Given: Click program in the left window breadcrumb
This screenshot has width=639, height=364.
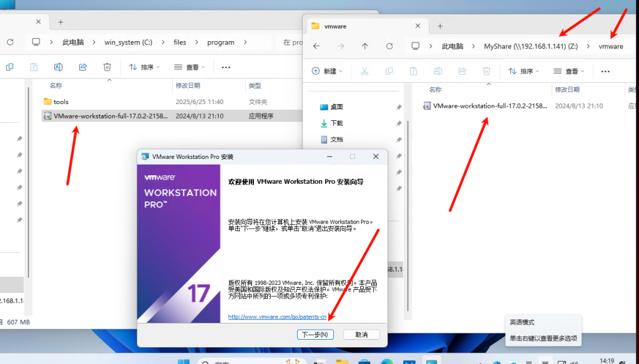Looking at the screenshot, I should click(220, 42).
